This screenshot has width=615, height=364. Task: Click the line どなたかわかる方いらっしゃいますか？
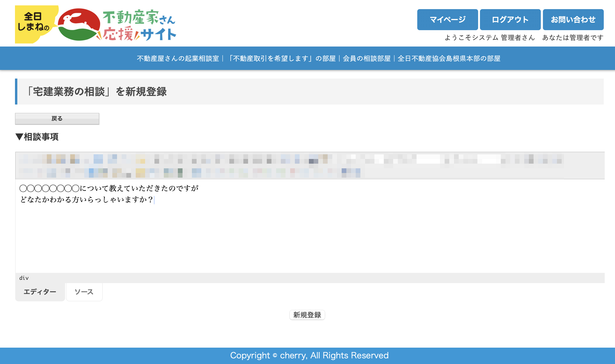[x=87, y=199]
